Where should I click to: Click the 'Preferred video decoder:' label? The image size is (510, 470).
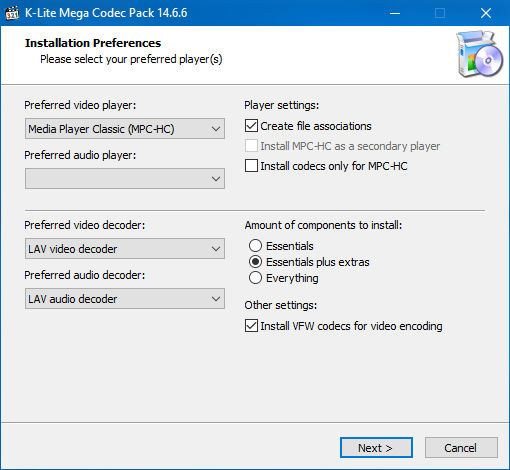click(x=85, y=225)
